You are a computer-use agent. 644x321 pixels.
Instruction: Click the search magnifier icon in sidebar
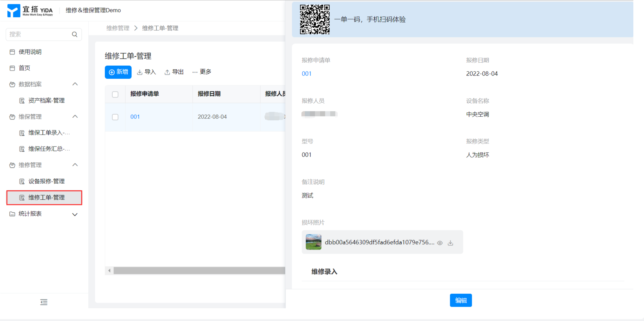pos(75,34)
